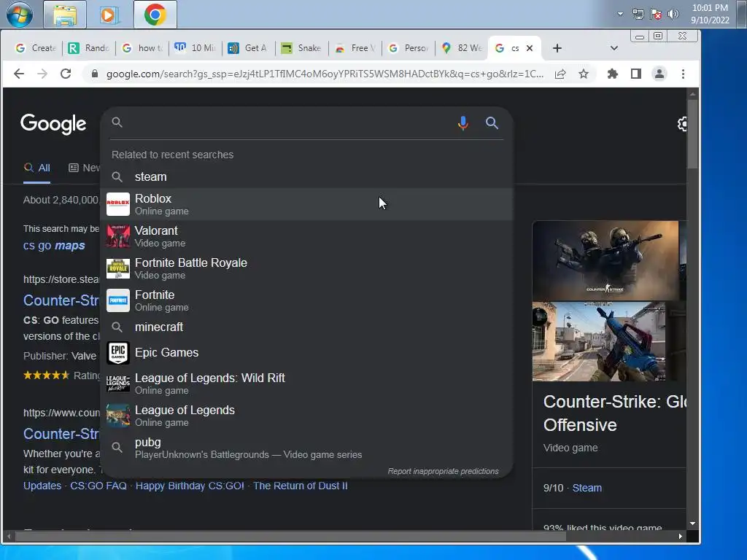
Task: Switch to the 'Snake' browser tab
Action: coord(302,48)
